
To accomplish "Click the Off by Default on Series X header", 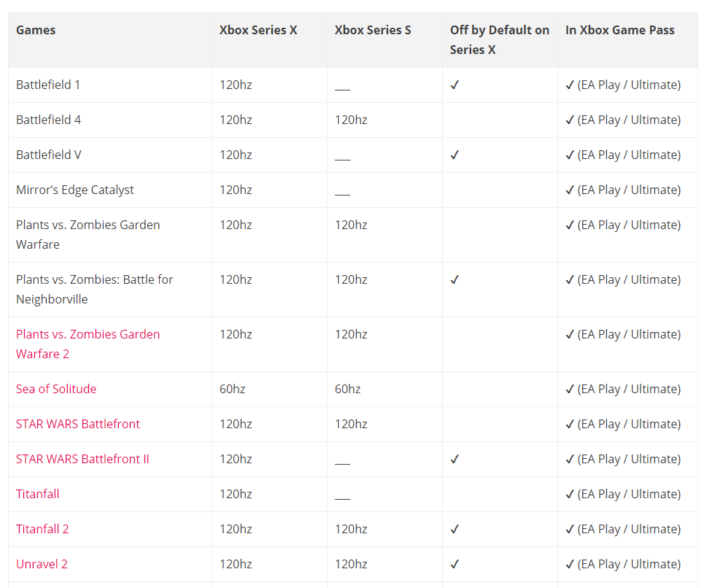I will pos(500,39).
